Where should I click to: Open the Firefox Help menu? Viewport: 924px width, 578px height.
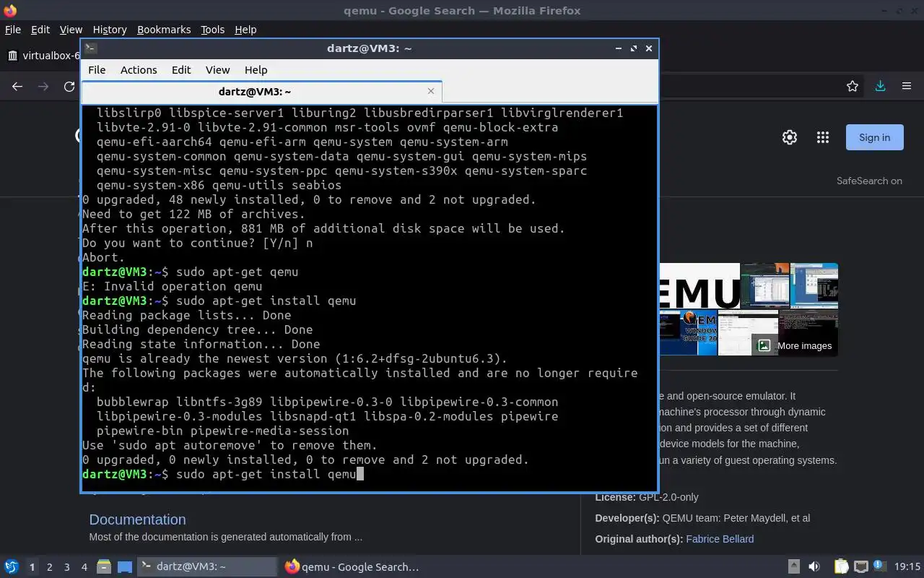245,30
